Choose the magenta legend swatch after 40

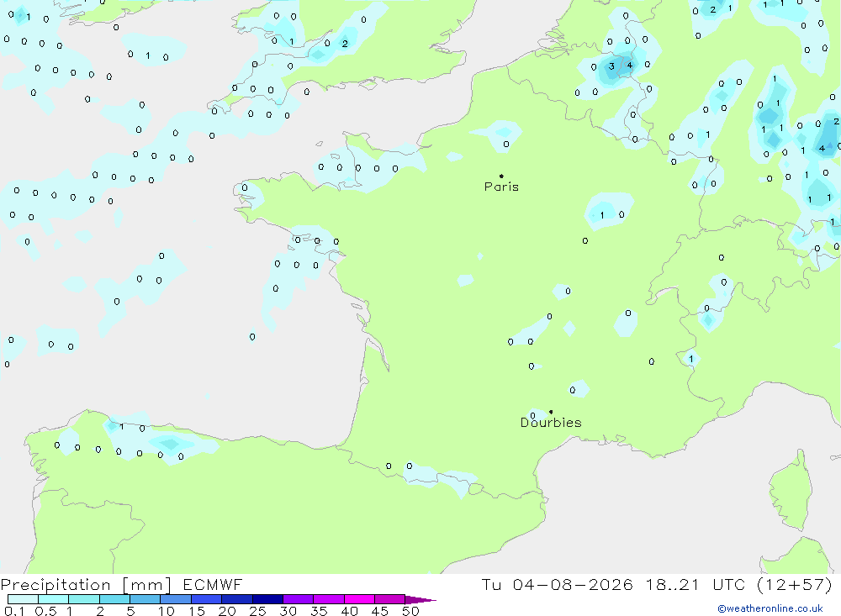pos(359,599)
